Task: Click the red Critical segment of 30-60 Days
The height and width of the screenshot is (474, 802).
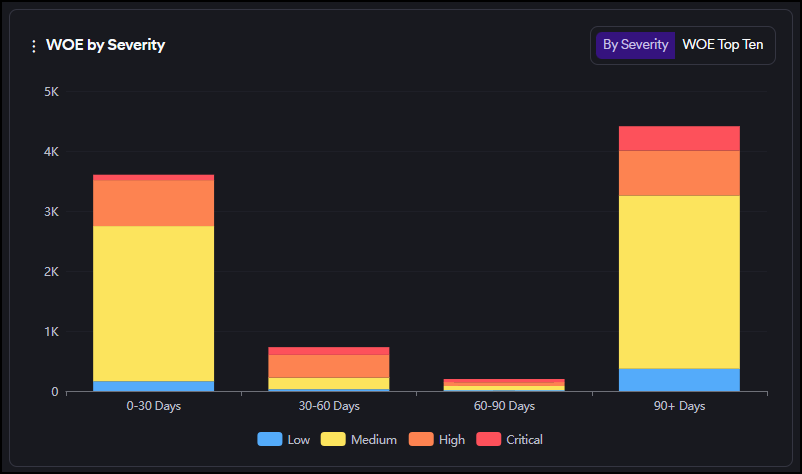Action: tap(328, 351)
